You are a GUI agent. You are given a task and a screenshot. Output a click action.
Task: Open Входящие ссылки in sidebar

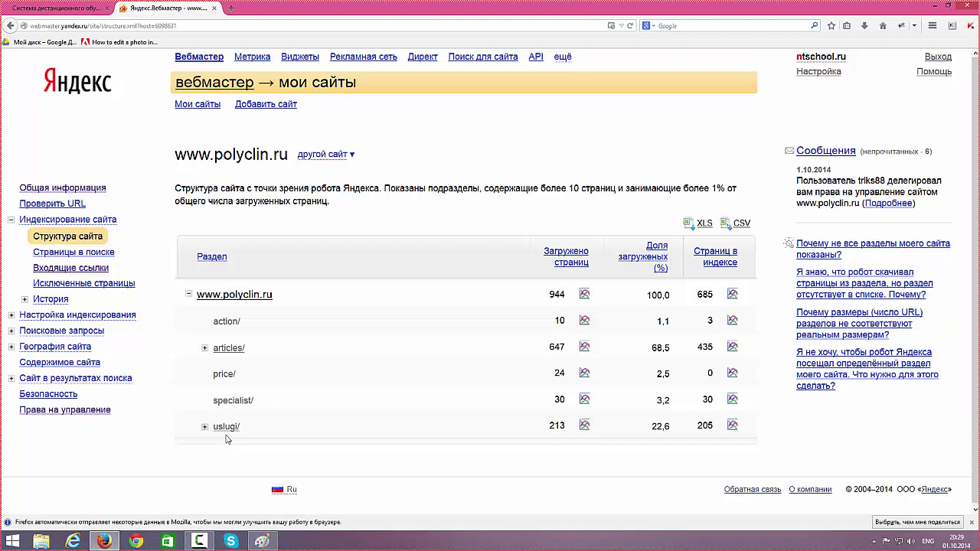click(x=70, y=268)
